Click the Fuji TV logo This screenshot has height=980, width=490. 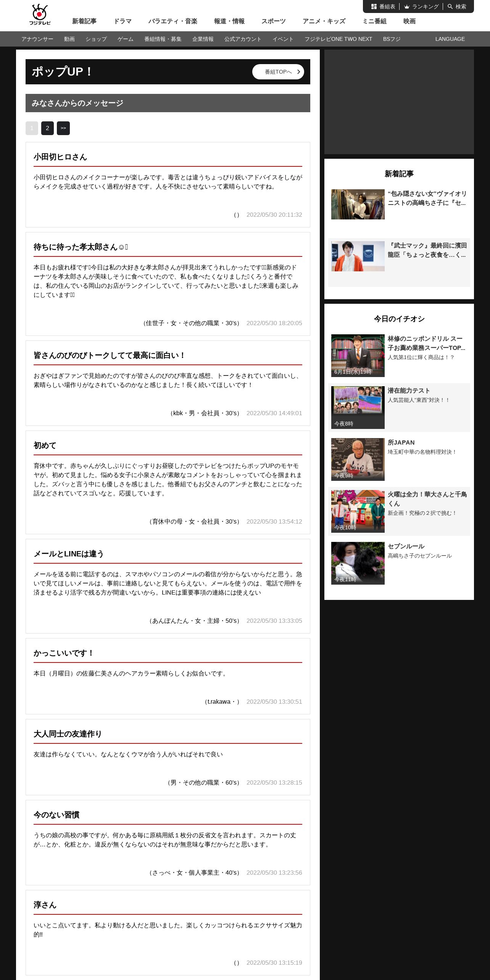click(40, 15)
